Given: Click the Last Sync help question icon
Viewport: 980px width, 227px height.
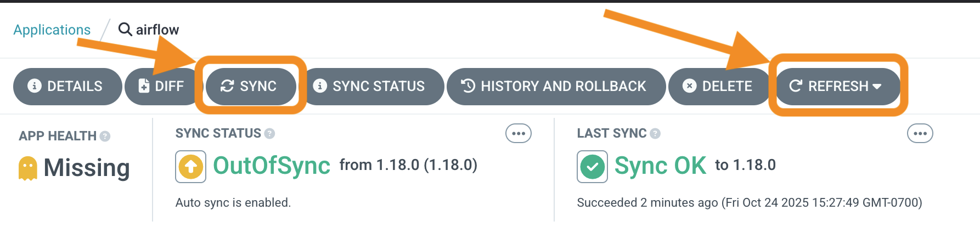Looking at the screenshot, I should coord(655,133).
